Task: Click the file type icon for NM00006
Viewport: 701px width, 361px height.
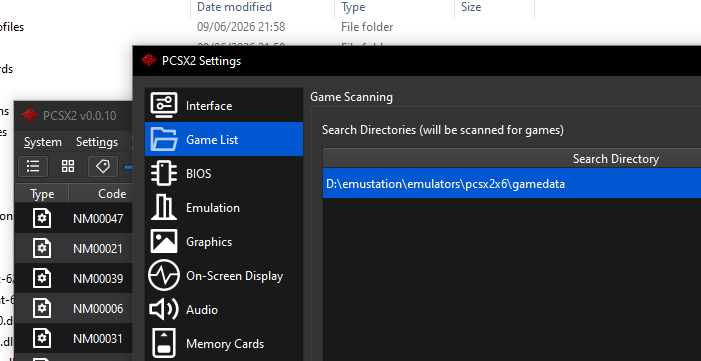Action: [x=42, y=308]
